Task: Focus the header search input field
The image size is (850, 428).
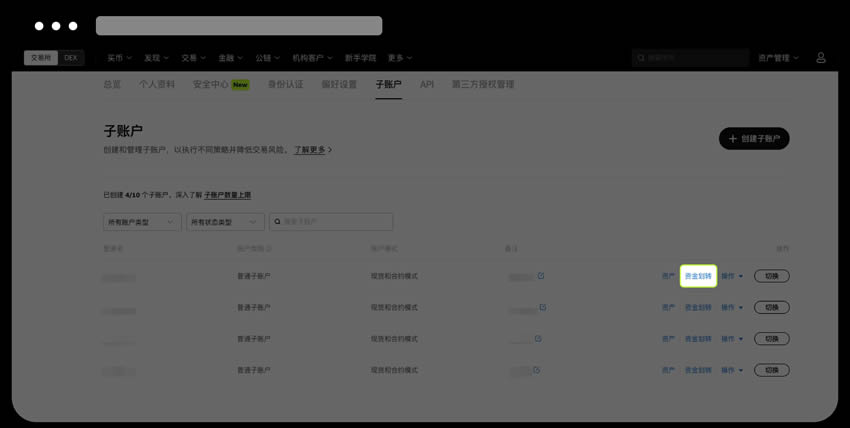Action: tap(691, 58)
